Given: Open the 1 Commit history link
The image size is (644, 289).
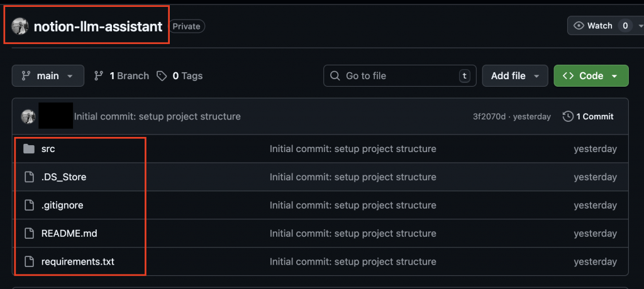Looking at the screenshot, I should [x=588, y=116].
